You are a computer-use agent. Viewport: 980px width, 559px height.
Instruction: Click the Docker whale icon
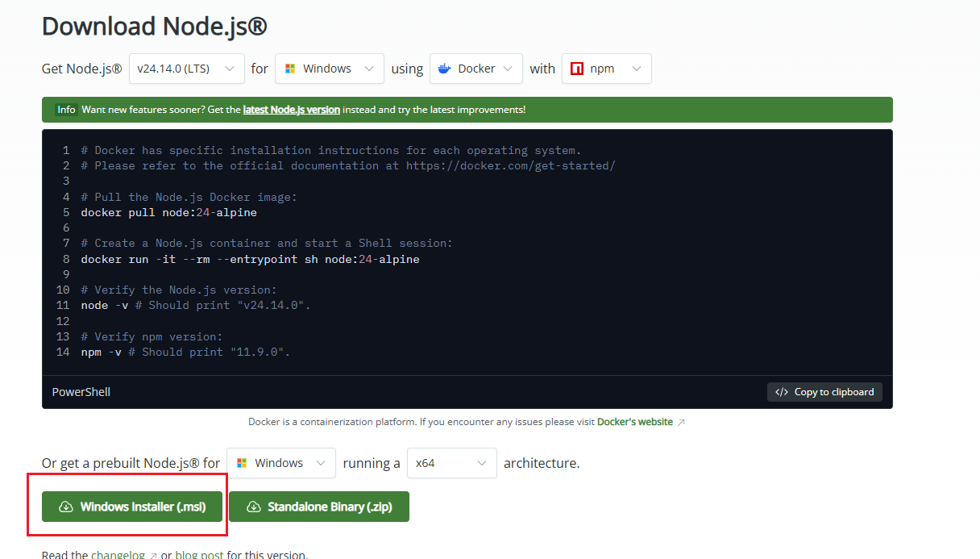[444, 69]
